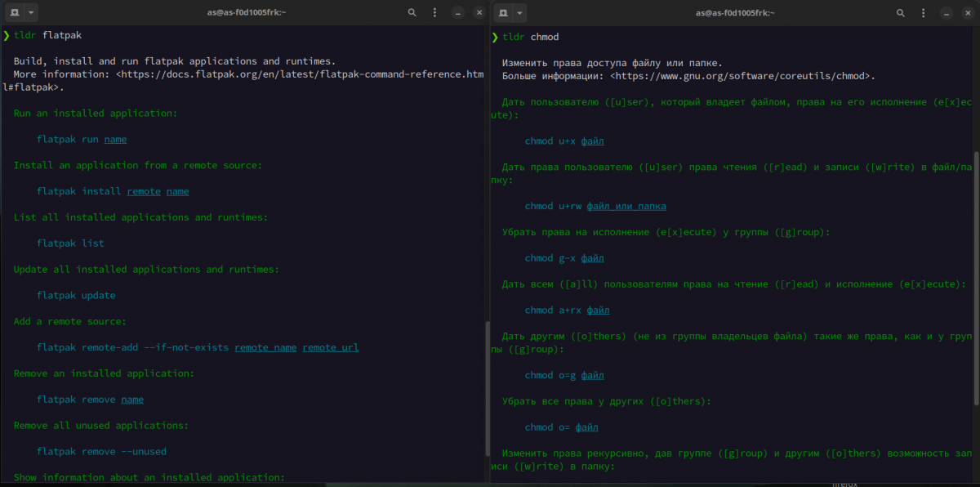
Task: Click 'файл' placeholder in chmod o=g line
Action: tap(593, 375)
